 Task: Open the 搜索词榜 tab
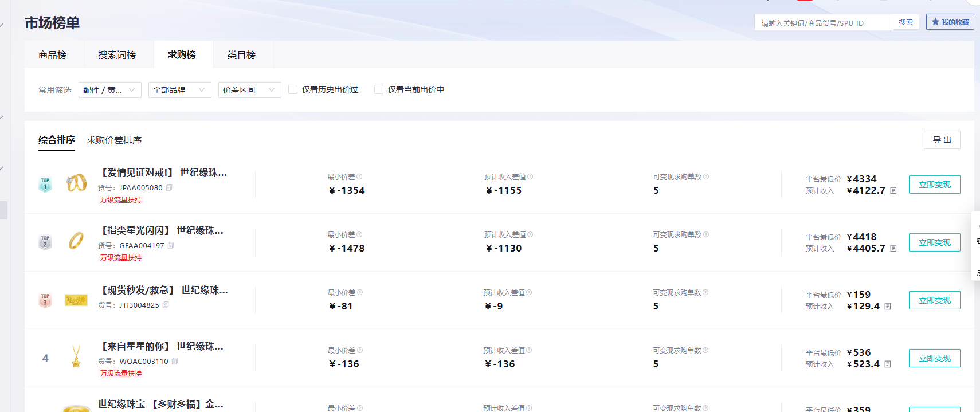pos(117,55)
